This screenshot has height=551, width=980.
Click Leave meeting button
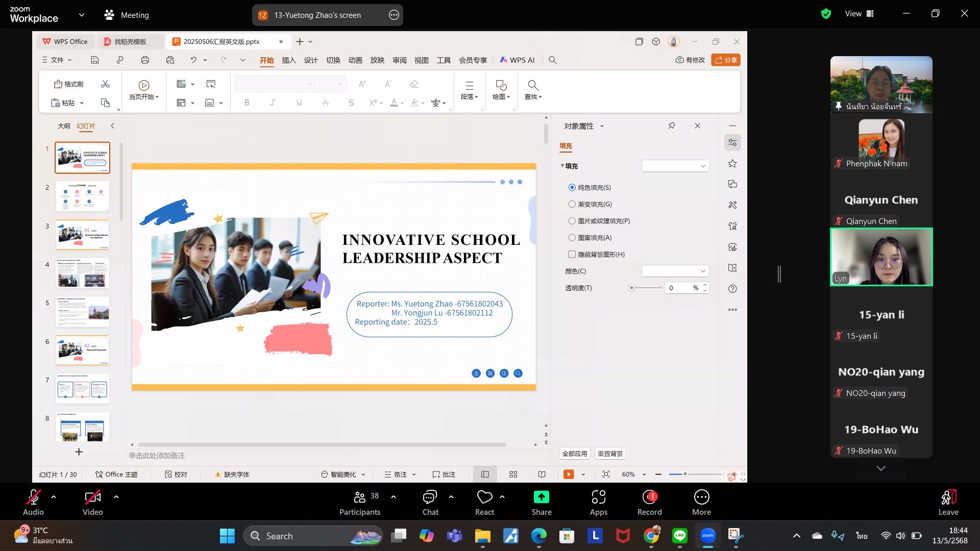[x=948, y=503]
